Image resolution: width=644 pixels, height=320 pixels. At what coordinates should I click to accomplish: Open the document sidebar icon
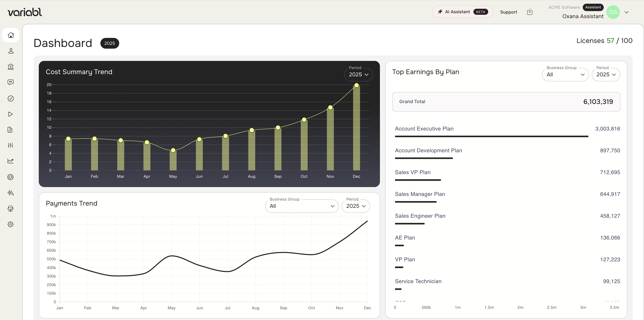(x=10, y=130)
